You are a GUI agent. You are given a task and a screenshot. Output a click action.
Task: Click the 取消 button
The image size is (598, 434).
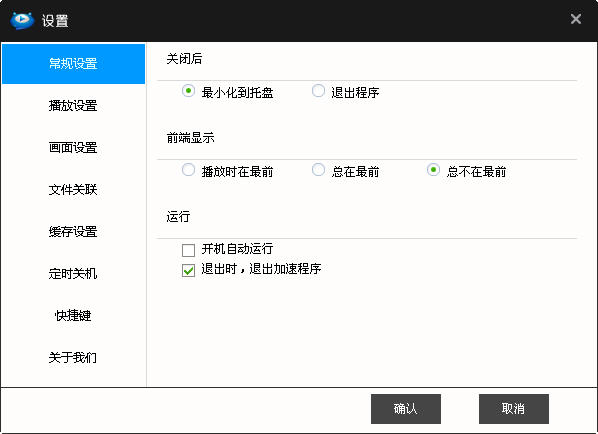click(x=514, y=409)
